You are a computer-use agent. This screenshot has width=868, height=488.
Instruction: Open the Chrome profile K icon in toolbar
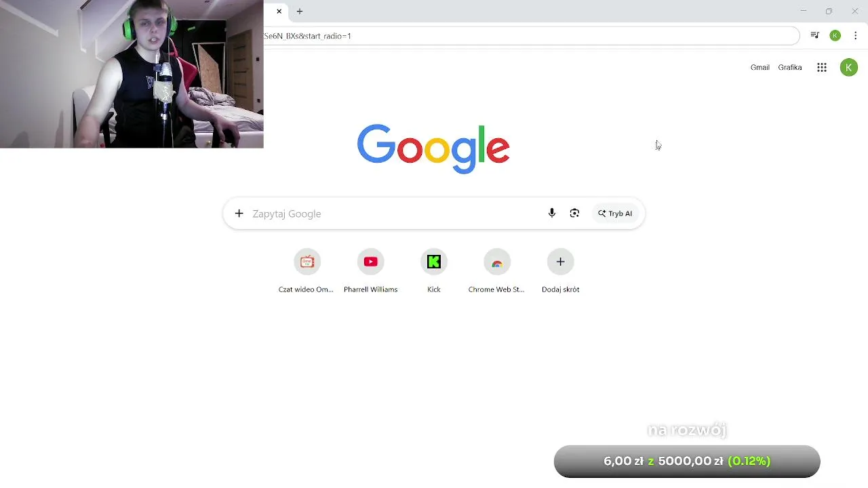(x=835, y=36)
